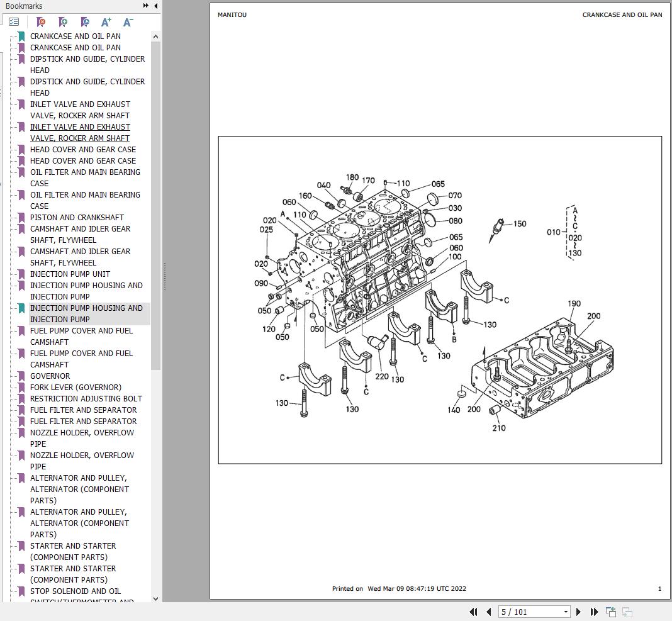Click the teal bookmark icon of CRANKCASE AND OIL PAN

21,36
